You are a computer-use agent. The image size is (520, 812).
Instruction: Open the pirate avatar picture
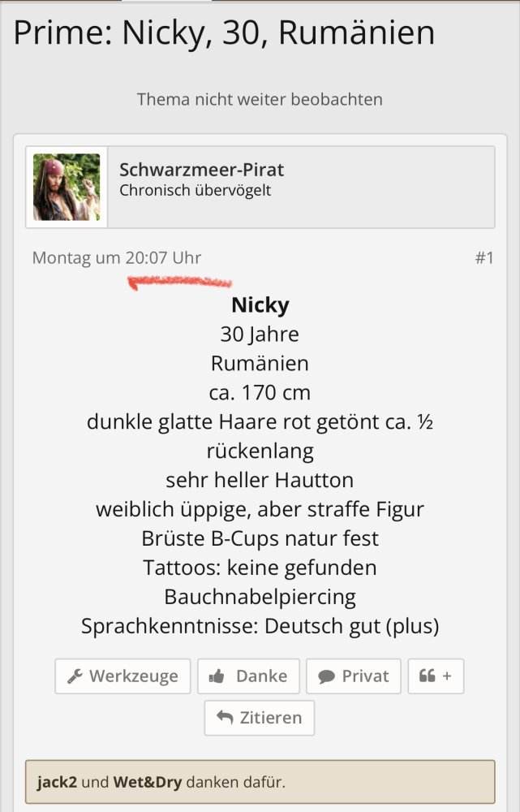[67, 188]
